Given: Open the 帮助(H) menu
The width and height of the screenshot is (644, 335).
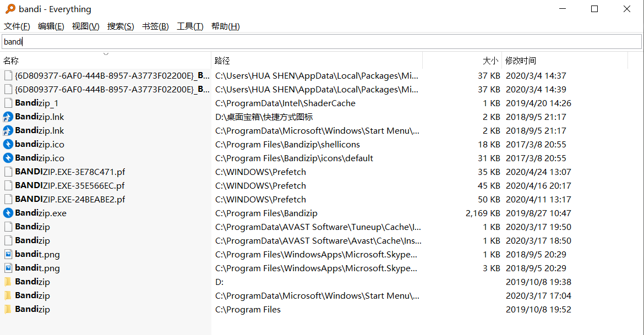Looking at the screenshot, I should pos(226,26).
